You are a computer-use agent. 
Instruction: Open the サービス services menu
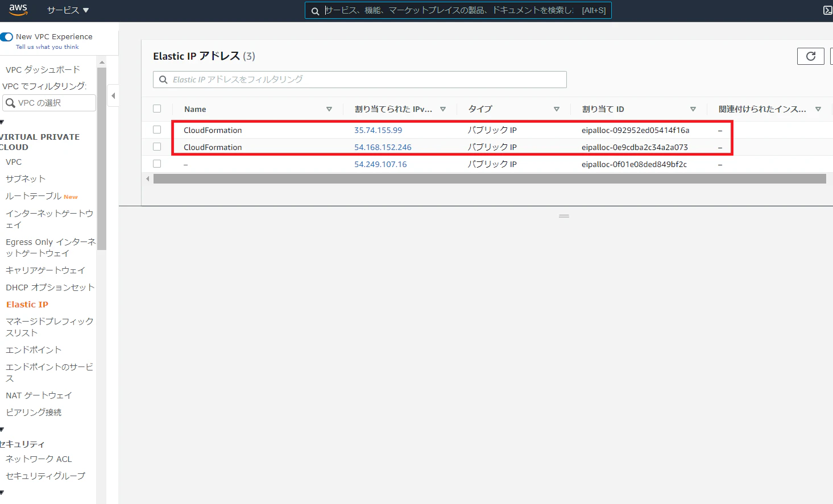pos(68,10)
